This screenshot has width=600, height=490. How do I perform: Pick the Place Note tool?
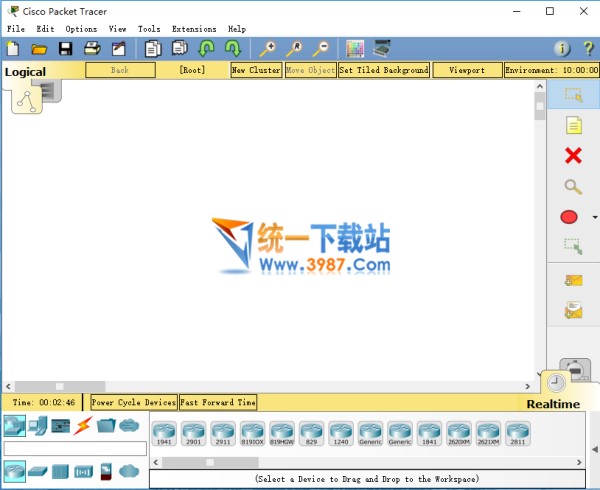click(x=573, y=125)
